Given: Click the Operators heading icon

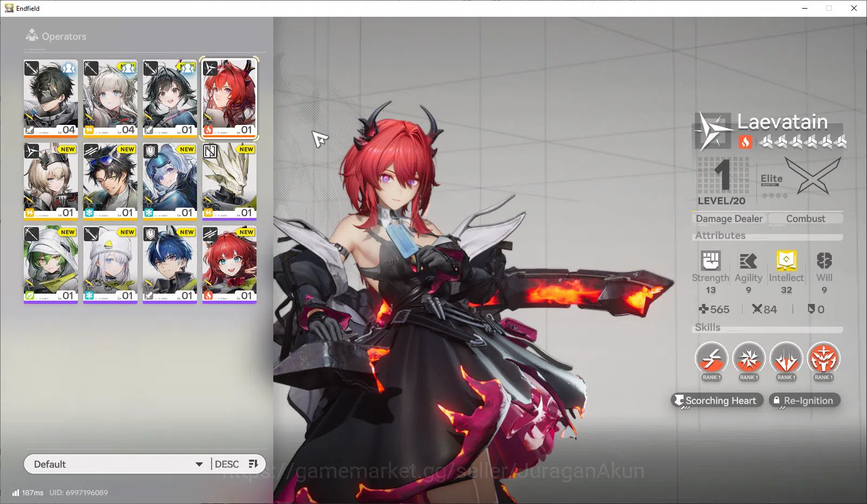Looking at the screenshot, I should pos(32,36).
